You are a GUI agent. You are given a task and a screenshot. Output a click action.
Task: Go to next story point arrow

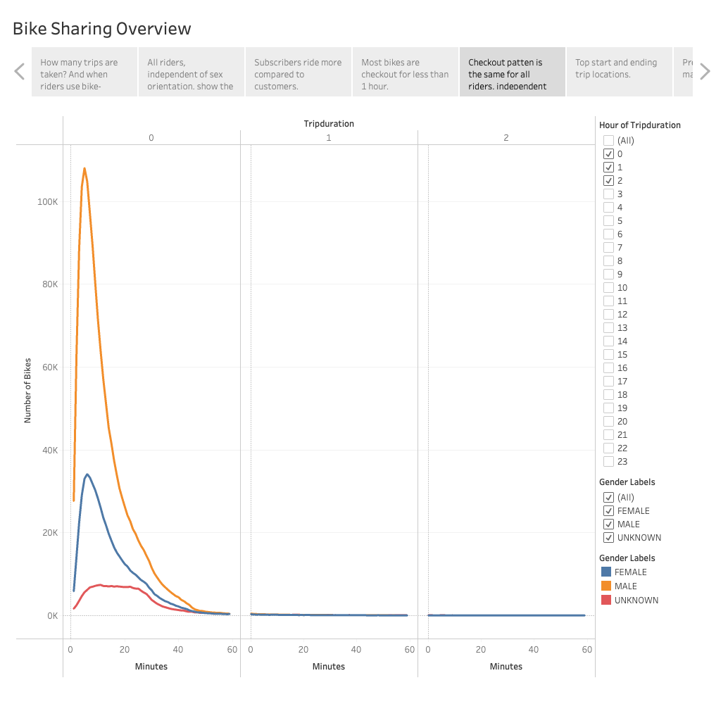click(705, 72)
